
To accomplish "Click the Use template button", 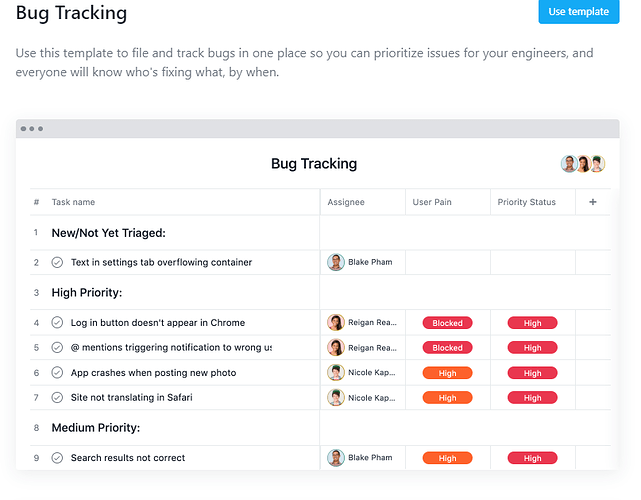I will click(x=578, y=11).
